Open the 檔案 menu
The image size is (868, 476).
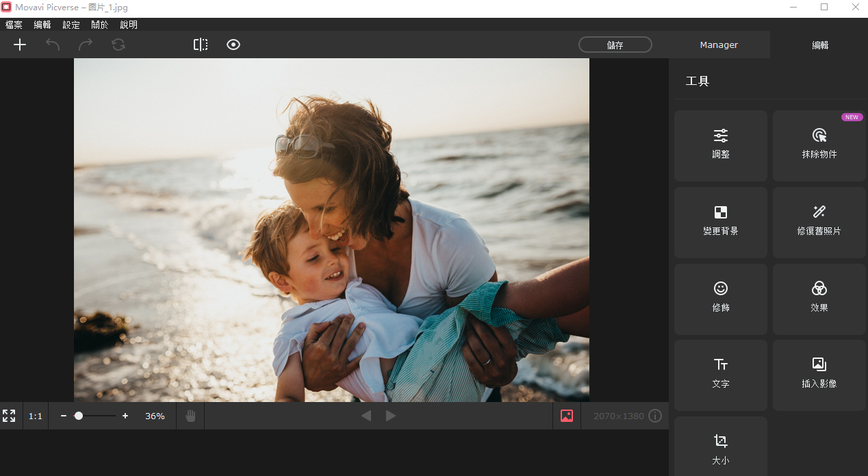pyautogui.click(x=14, y=25)
